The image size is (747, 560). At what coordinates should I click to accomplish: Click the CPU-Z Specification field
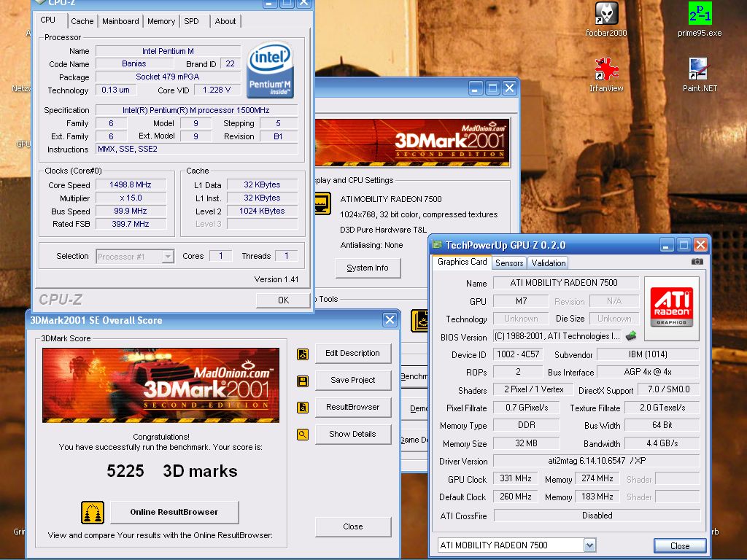click(x=196, y=110)
